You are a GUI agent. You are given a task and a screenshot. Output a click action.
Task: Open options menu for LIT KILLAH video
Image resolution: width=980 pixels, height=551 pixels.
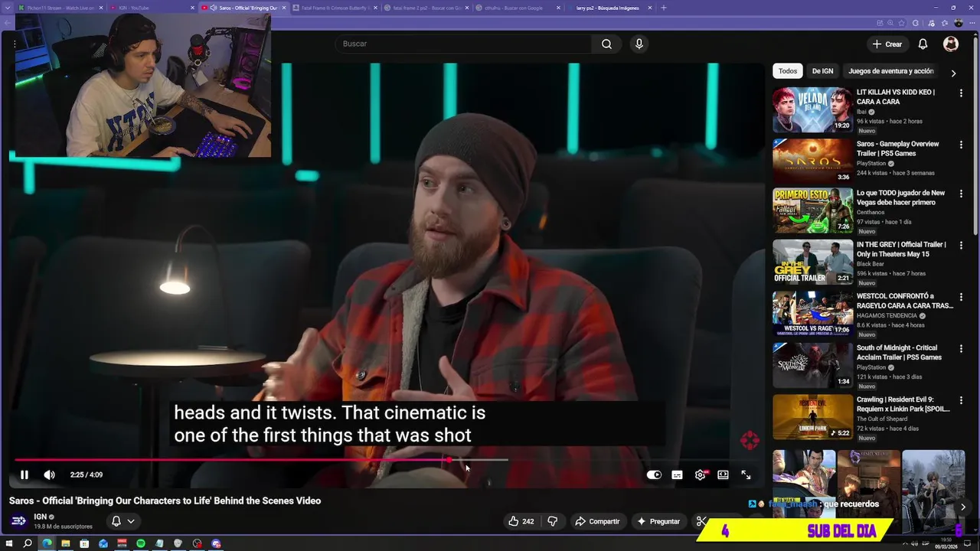[961, 93]
